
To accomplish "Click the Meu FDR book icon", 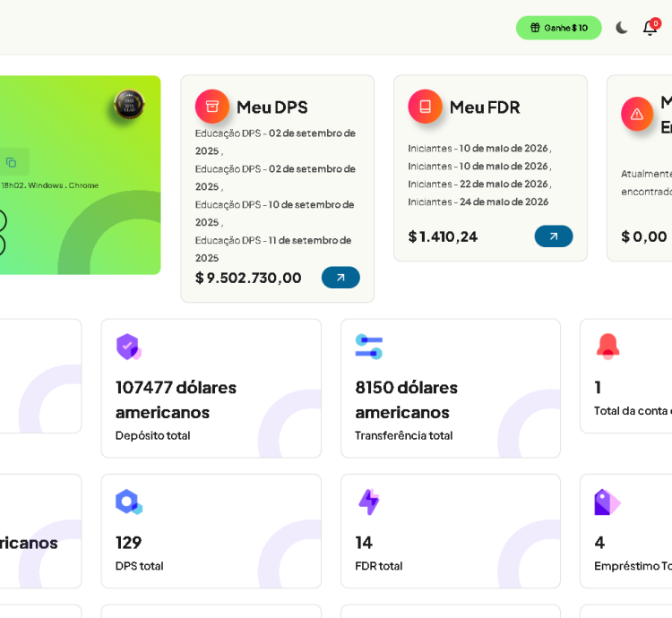I will tap(425, 107).
